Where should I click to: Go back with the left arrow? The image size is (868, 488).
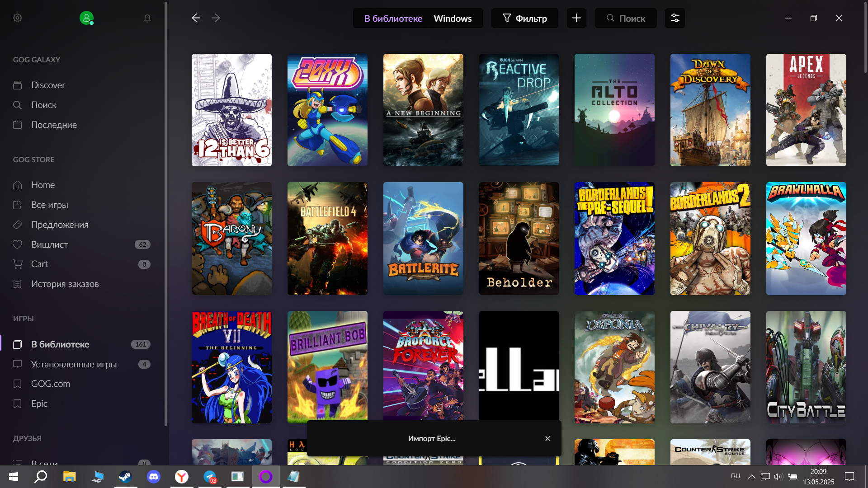196,18
